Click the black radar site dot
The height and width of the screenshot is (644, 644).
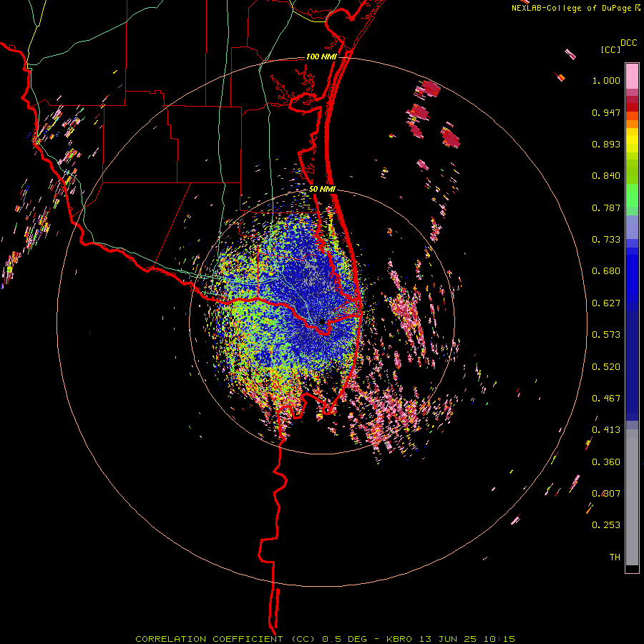(x=322, y=321)
